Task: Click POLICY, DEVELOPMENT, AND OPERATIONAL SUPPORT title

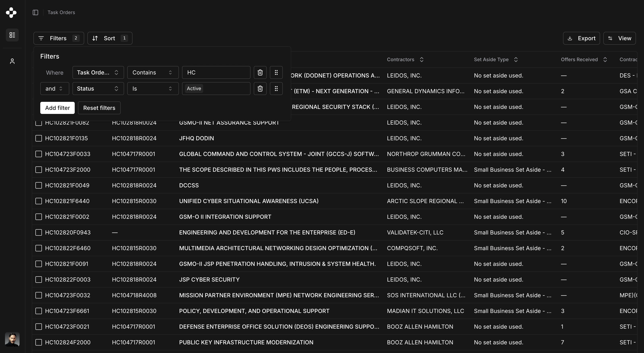Action: [x=254, y=311]
